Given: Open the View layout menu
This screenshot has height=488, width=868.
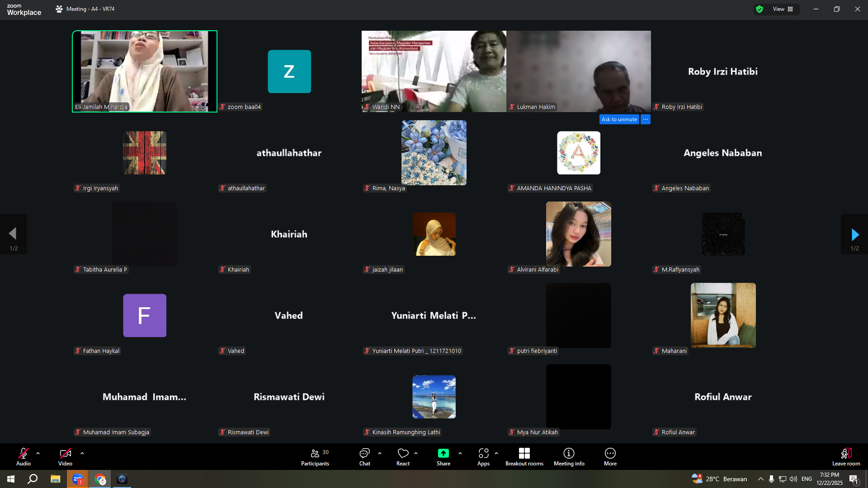Looking at the screenshot, I should (783, 9).
